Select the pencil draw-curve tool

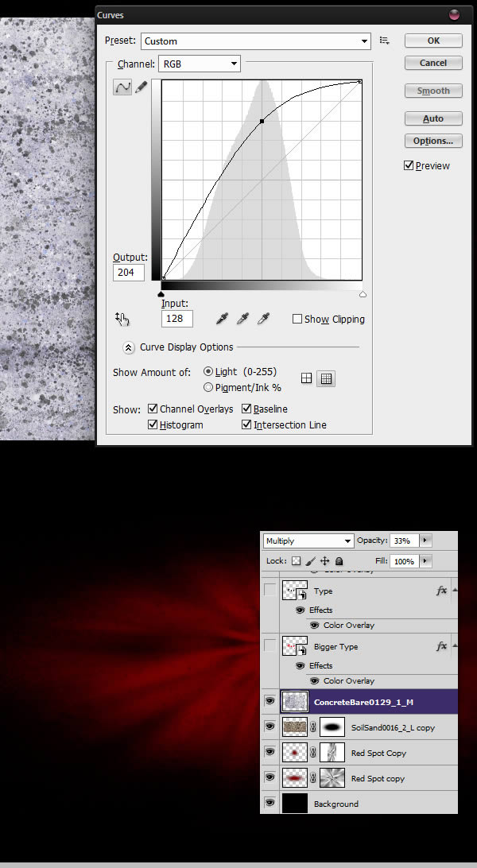click(x=141, y=87)
